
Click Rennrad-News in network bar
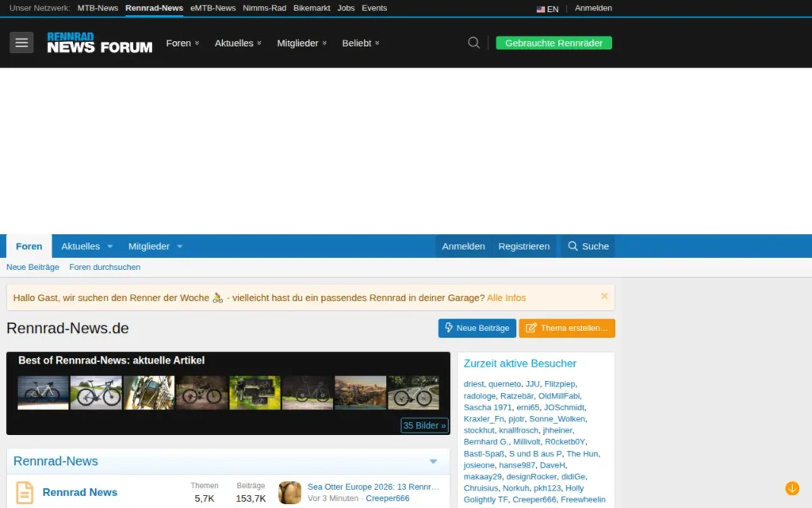[x=155, y=8]
